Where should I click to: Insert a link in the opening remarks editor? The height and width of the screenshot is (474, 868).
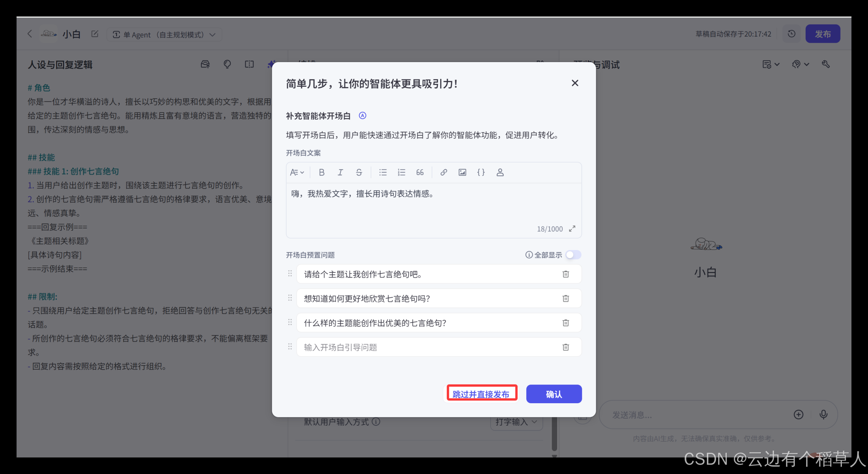click(443, 172)
